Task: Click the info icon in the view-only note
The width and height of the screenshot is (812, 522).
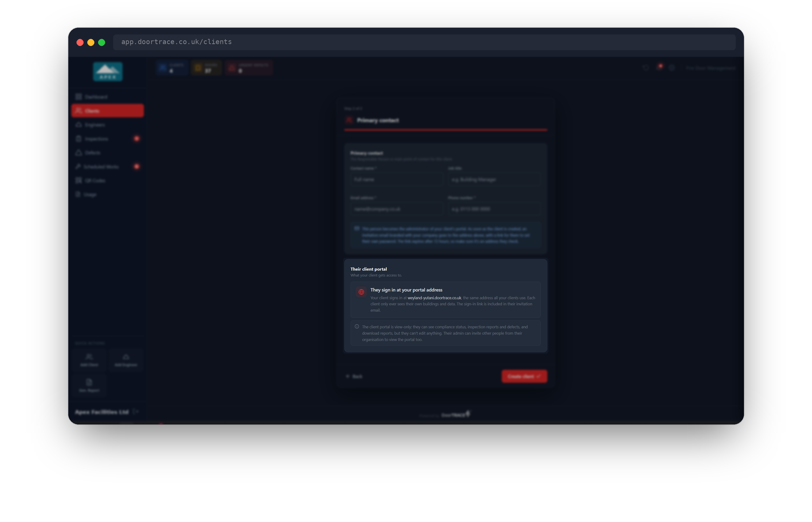Action: (357, 327)
